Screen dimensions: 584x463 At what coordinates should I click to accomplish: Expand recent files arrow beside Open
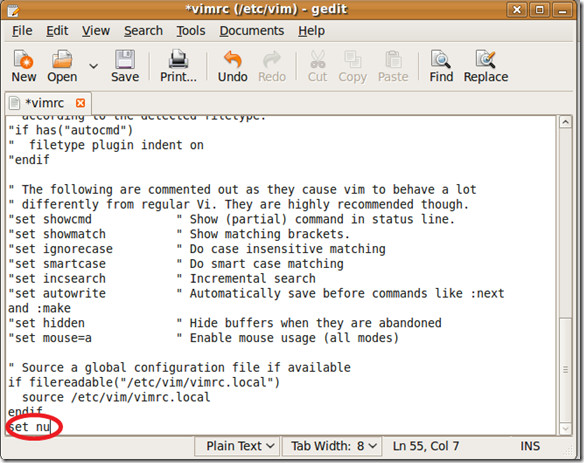point(93,66)
